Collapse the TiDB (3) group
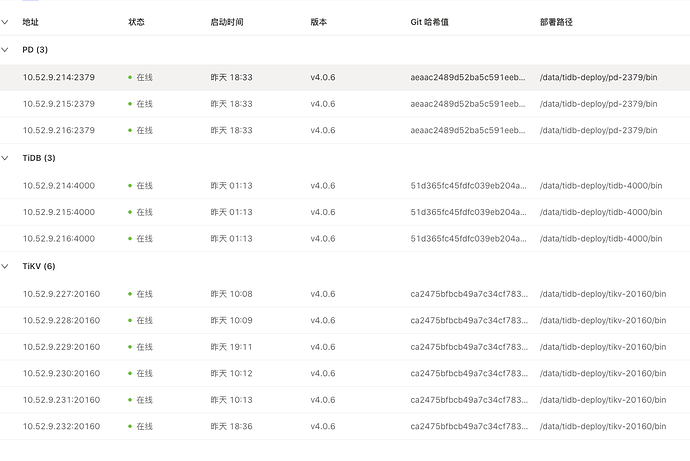This screenshot has height=461, width=690. 5,158
